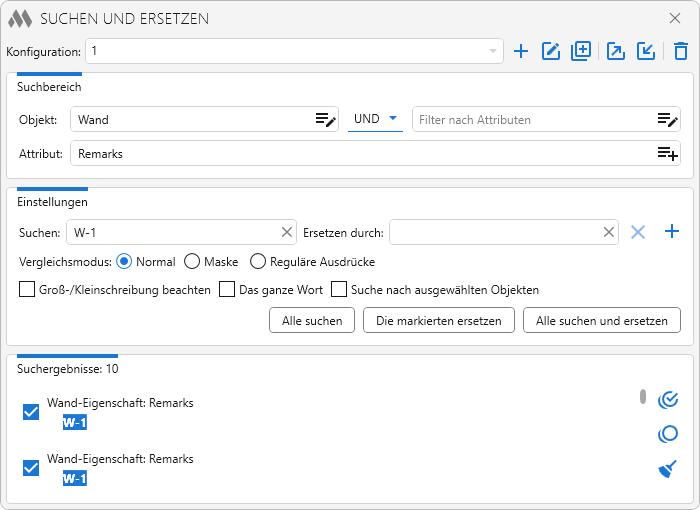Click the Alle suchen button

[x=312, y=320]
